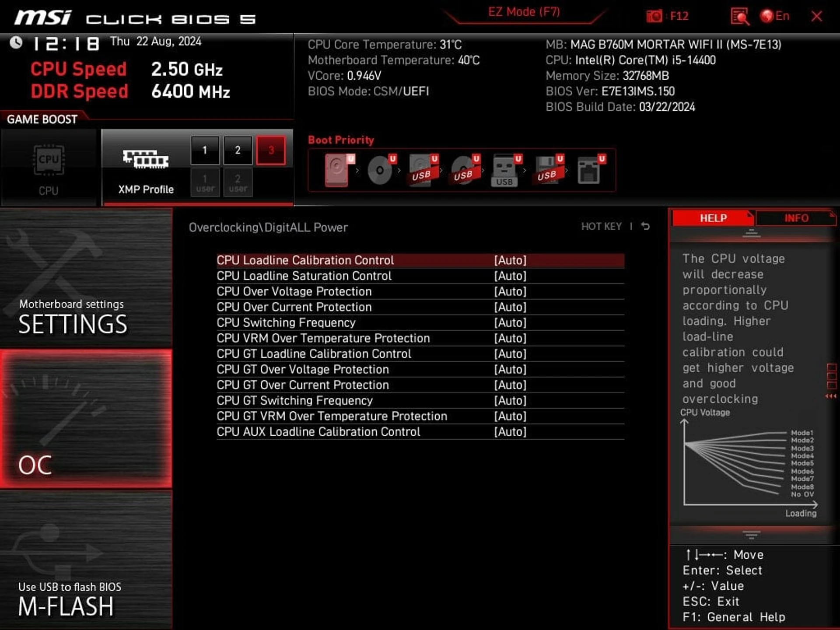Screen dimensions: 840x630
Task: Click the GAME BOOST label
Action: click(x=42, y=119)
